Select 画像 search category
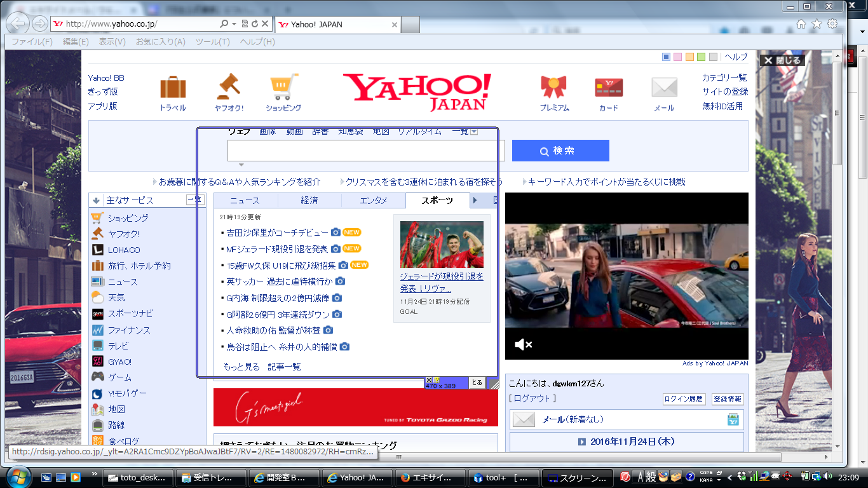 [x=268, y=132]
